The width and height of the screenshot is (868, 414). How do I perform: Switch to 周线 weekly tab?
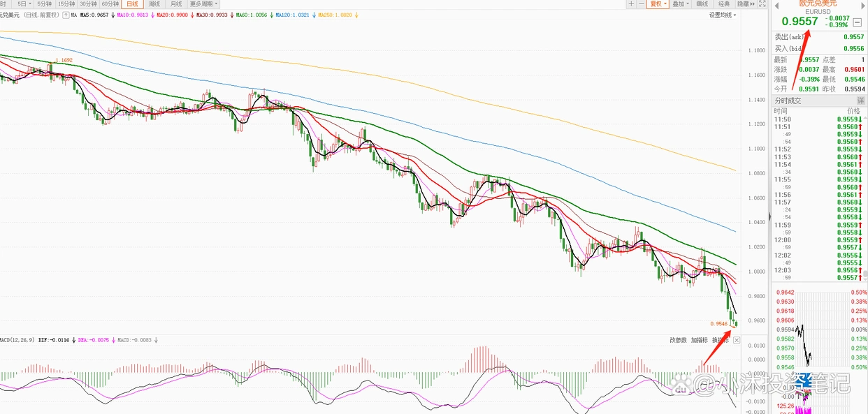[x=153, y=3]
